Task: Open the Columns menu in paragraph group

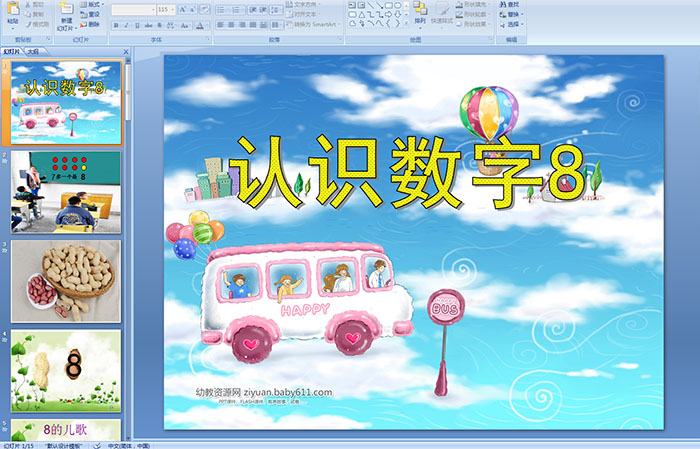Action: [277, 25]
